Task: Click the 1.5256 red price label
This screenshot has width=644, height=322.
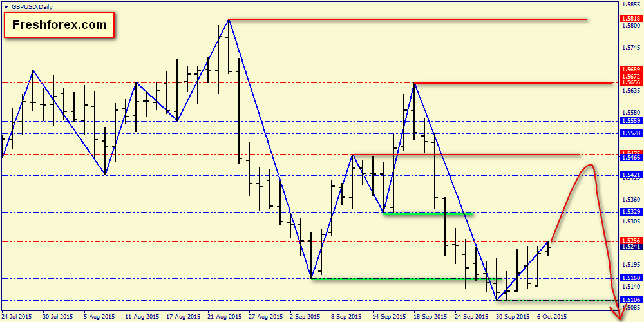Action: (630, 241)
